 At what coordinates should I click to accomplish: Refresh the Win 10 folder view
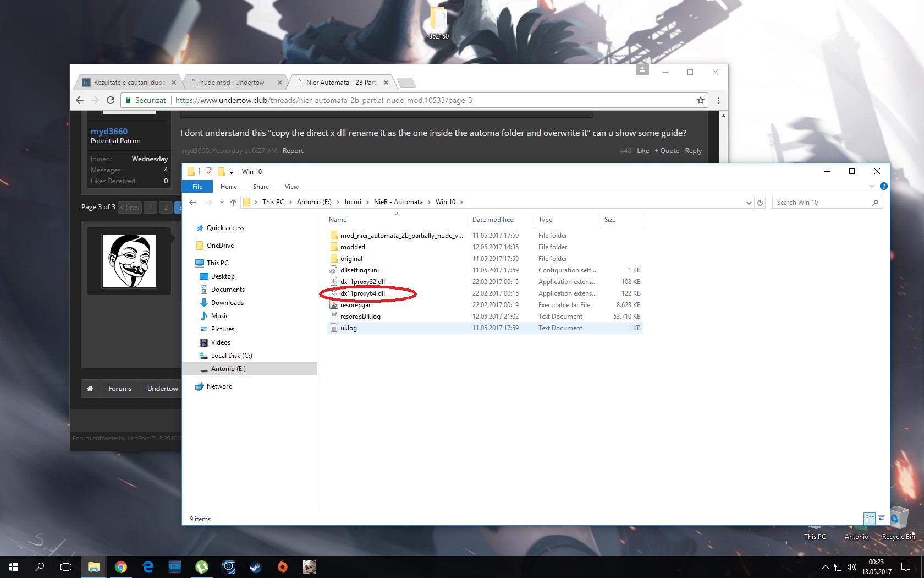point(760,203)
